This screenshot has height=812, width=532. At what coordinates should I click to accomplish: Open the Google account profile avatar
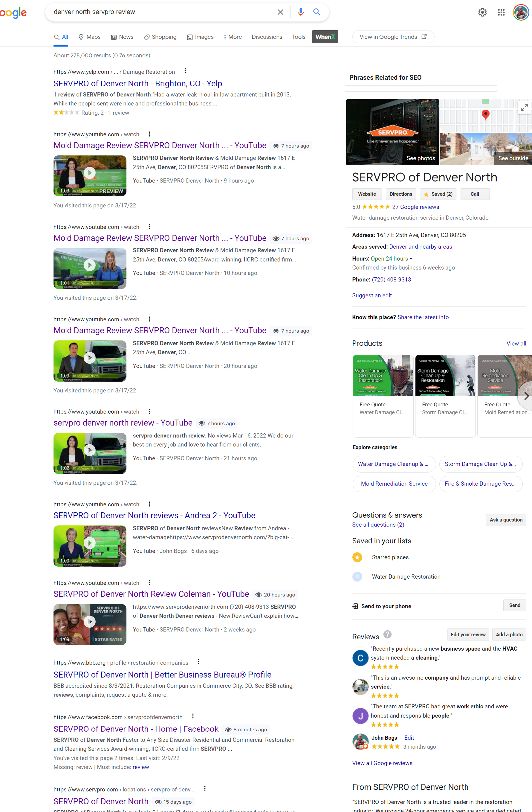[521, 13]
